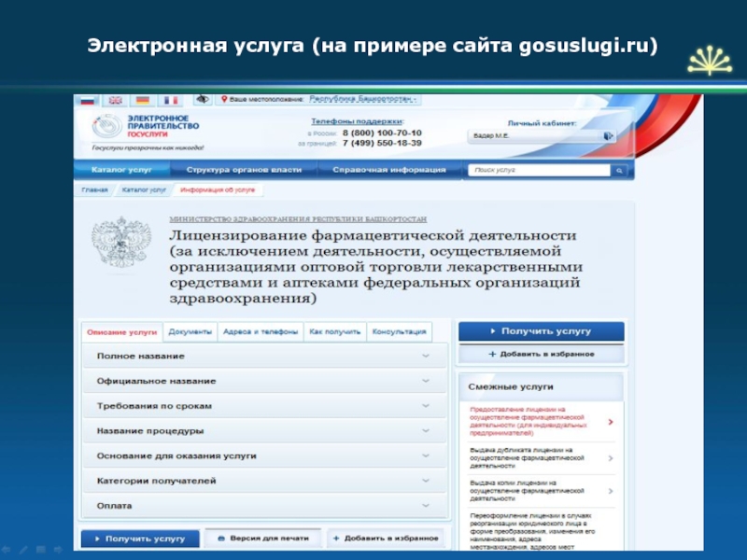Switch to the Документы tab
The width and height of the screenshot is (747, 560).
190,332
